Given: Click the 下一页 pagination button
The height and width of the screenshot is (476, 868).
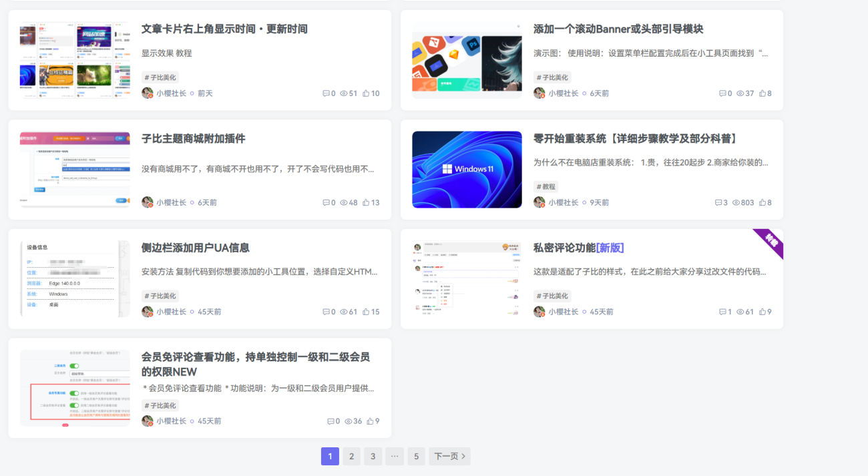Looking at the screenshot, I should click(x=449, y=456).
